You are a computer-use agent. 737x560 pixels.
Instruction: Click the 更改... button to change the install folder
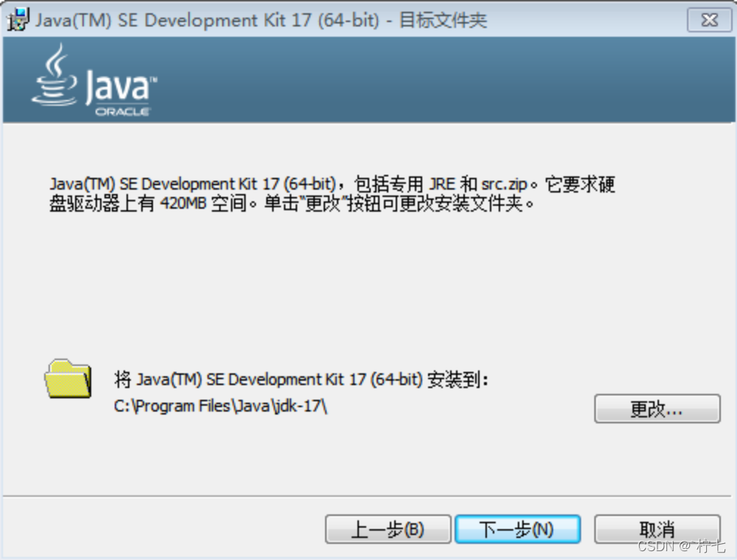657,409
